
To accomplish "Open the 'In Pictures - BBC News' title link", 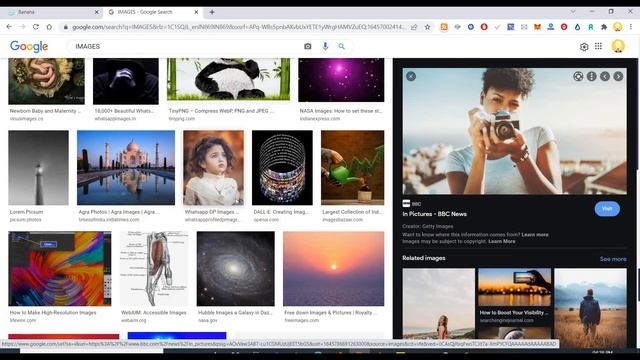I will point(434,214).
